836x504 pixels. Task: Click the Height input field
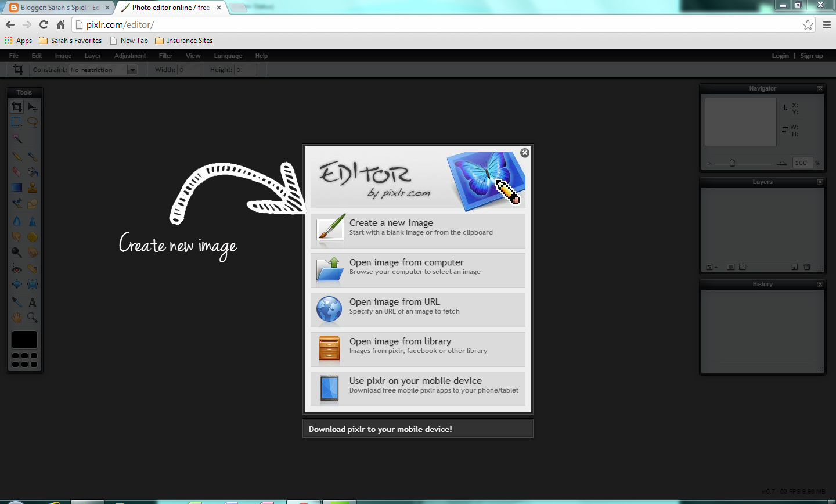point(246,70)
